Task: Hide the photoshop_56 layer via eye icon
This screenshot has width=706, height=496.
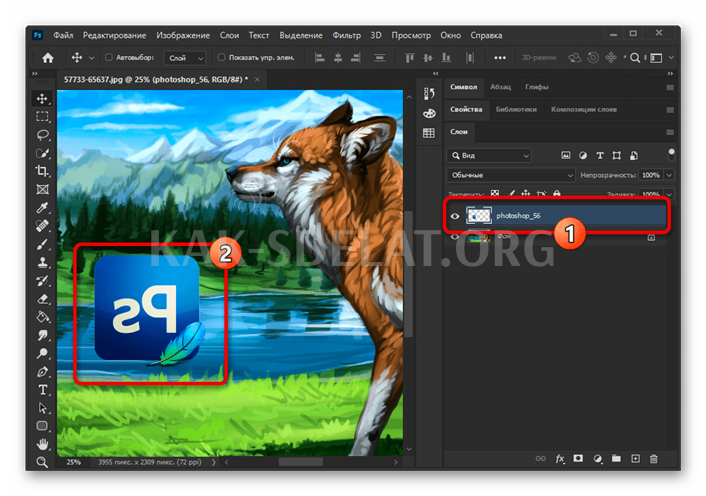Action: point(455,216)
